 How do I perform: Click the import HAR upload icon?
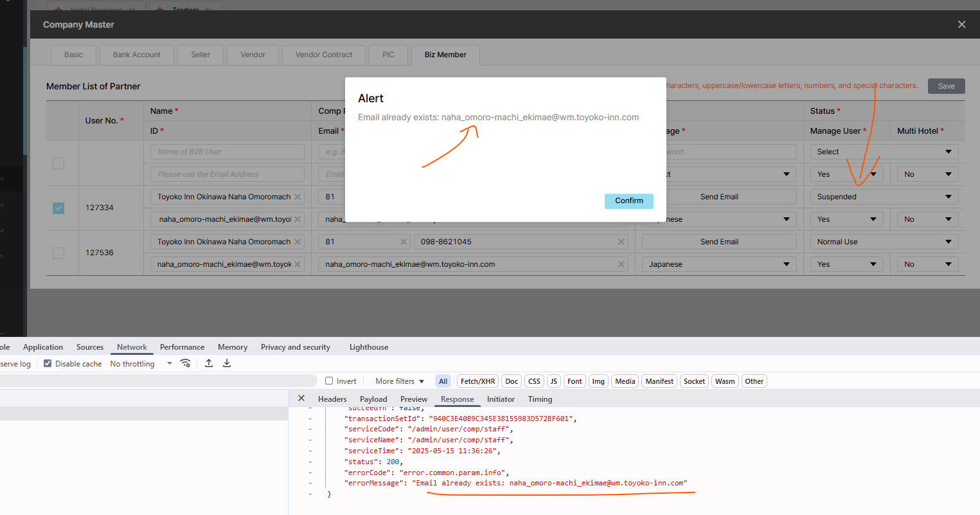coord(209,363)
